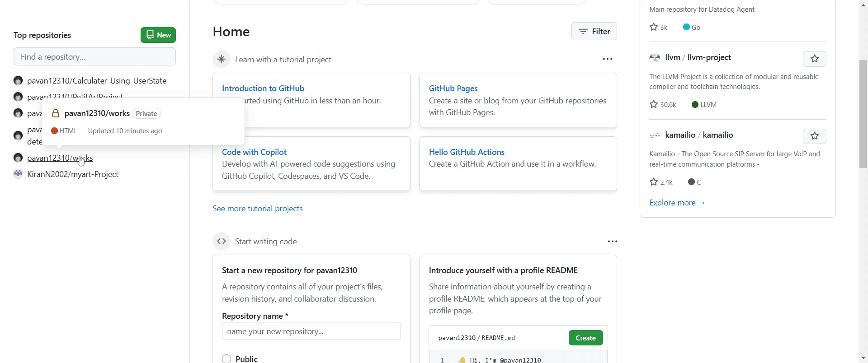Focus the Find a repository search field
The height and width of the screenshot is (363, 868).
click(x=94, y=57)
